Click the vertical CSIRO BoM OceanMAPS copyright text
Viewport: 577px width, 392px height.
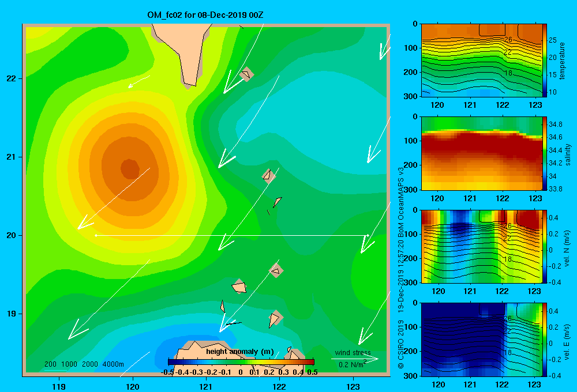[x=401, y=267]
